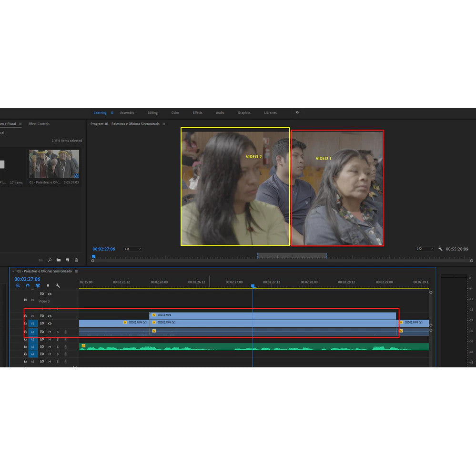Open the Fit zoom level dropdown
The image size is (476, 476).
[132, 249]
